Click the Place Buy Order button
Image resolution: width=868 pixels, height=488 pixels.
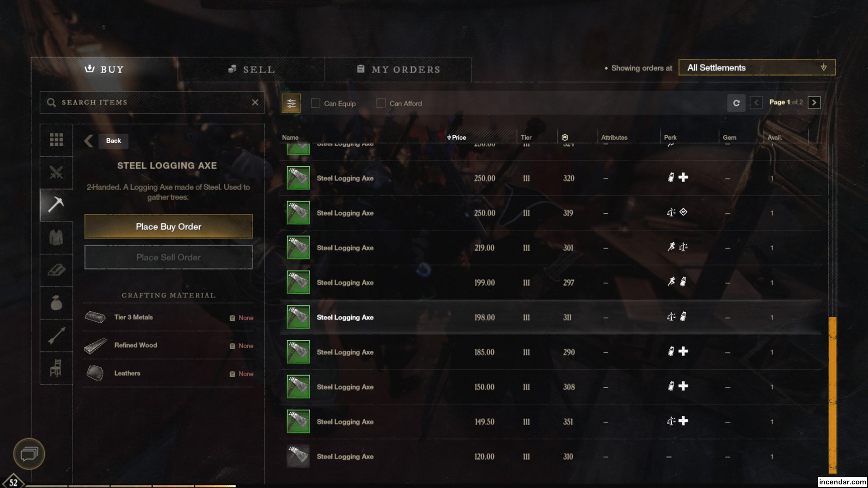[168, 226]
